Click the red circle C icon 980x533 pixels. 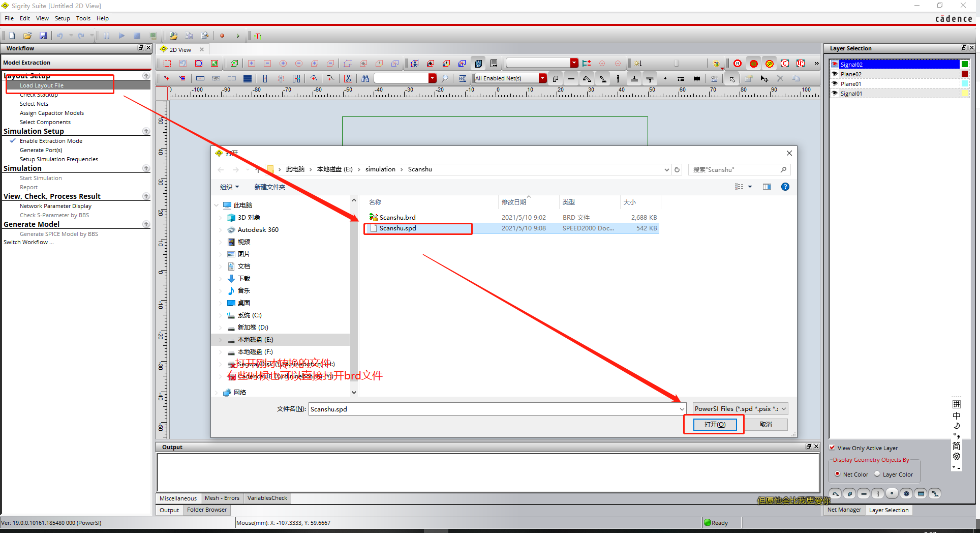[x=785, y=63]
